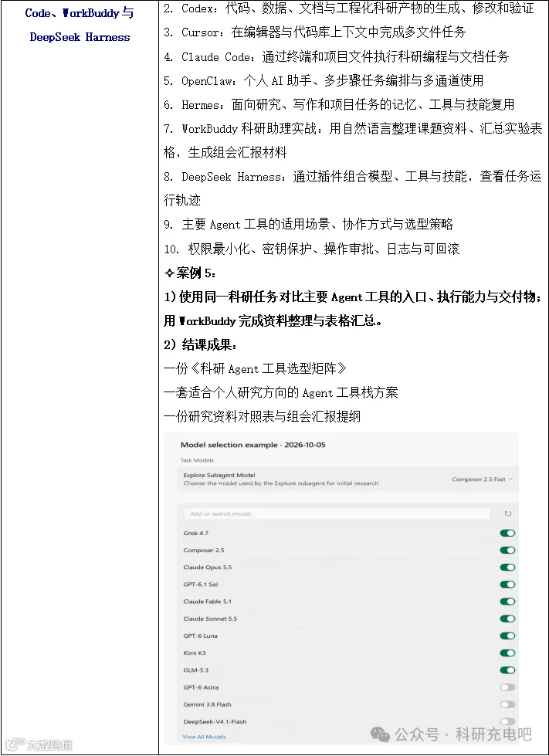Click the line starting with 5. OpenClaw

click(x=324, y=80)
